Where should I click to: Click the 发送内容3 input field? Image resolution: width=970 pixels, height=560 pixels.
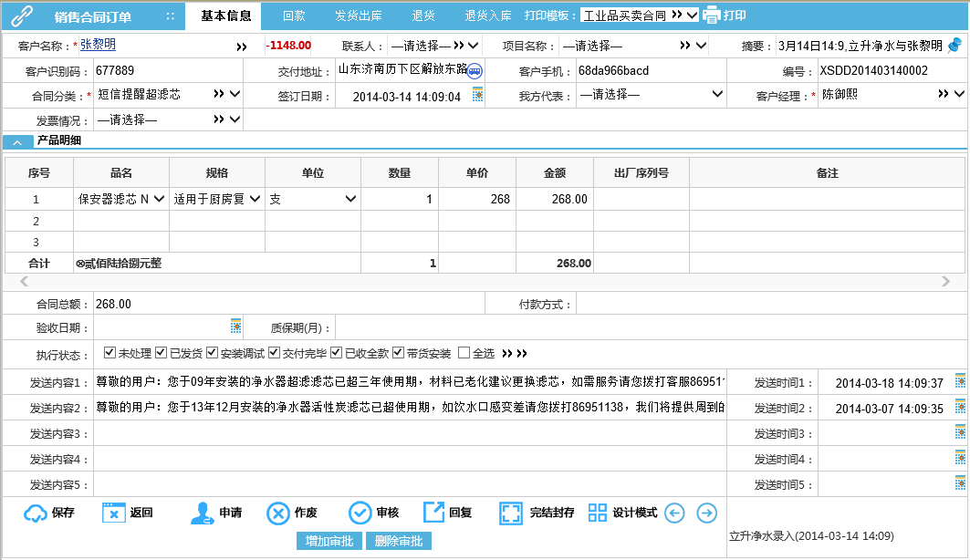pyautogui.click(x=410, y=433)
